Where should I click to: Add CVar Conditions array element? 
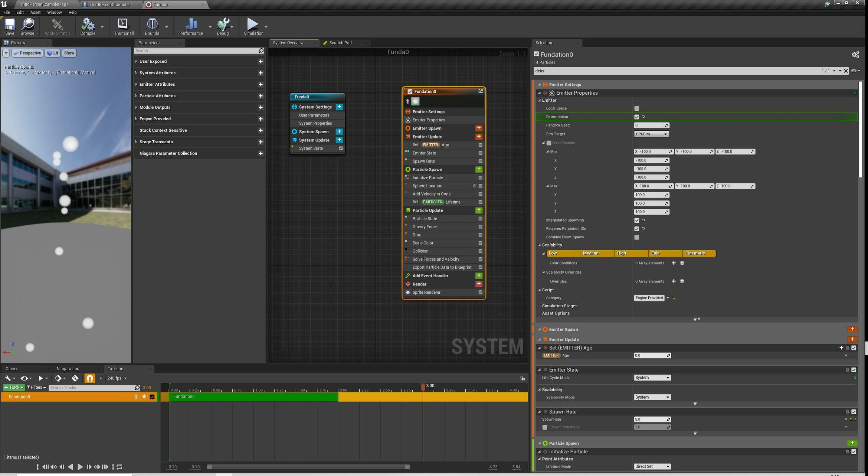(x=674, y=263)
